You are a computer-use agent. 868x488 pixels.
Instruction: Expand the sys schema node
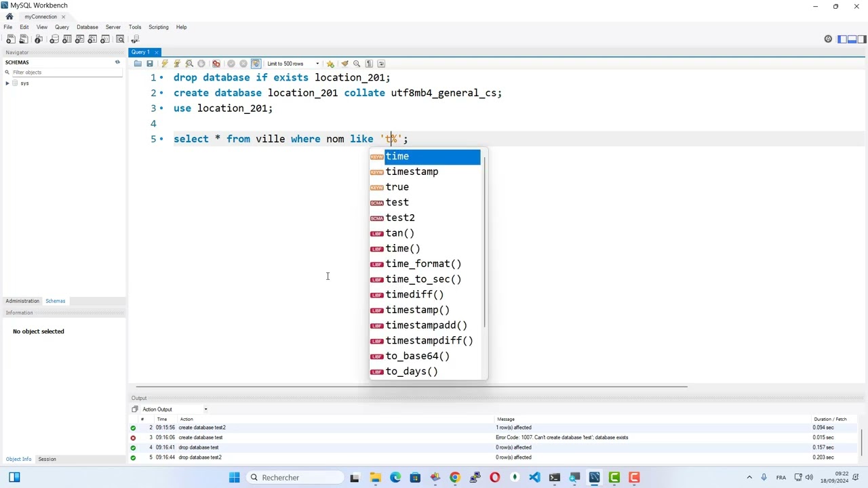tap(7, 83)
